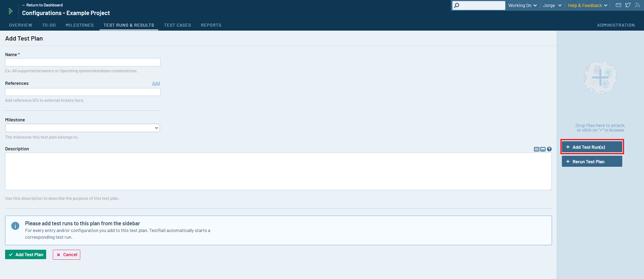Image resolution: width=644 pixels, height=279 pixels.
Task: Click the mail envelope icon in header
Action: (x=618, y=5)
